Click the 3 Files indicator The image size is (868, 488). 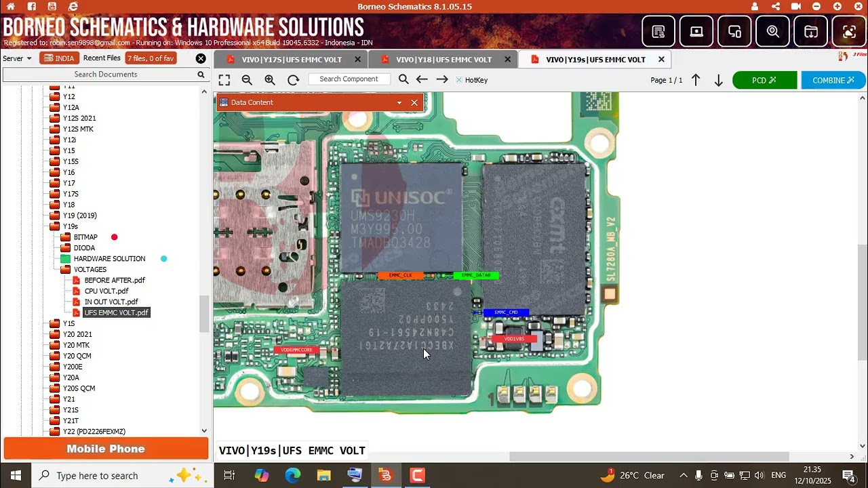(853, 55)
